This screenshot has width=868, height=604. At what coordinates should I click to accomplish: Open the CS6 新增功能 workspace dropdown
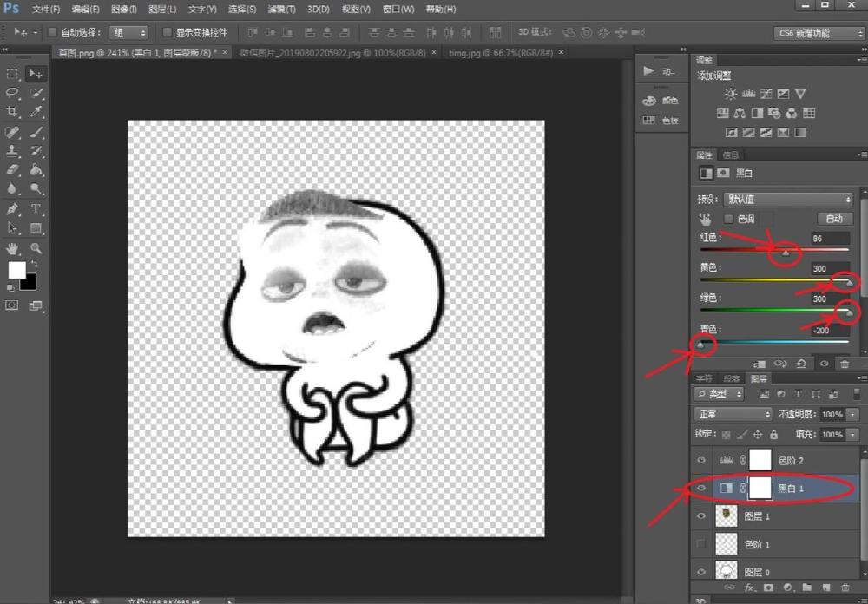[819, 33]
